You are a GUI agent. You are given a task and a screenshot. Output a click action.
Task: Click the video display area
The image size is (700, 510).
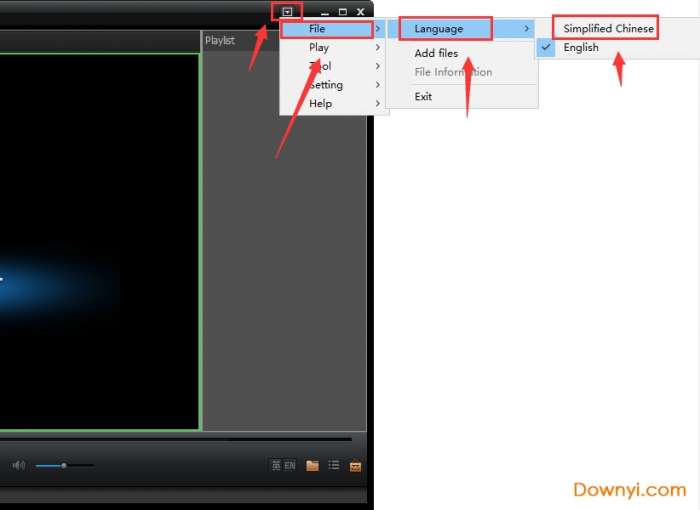click(x=99, y=242)
